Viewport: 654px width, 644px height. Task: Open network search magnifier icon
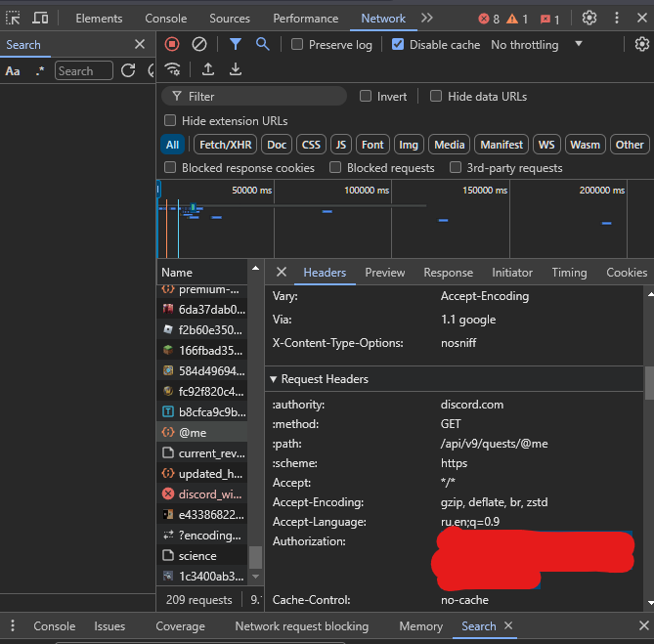[x=262, y=44]
